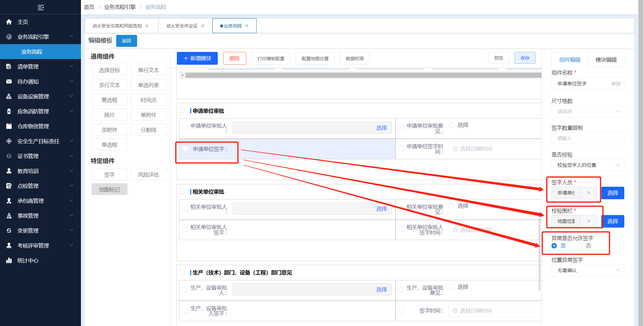Viewport: 644px width, 326px height.
Task: Click the 变更管理 sidebar icon
Action: coord(9,231)
